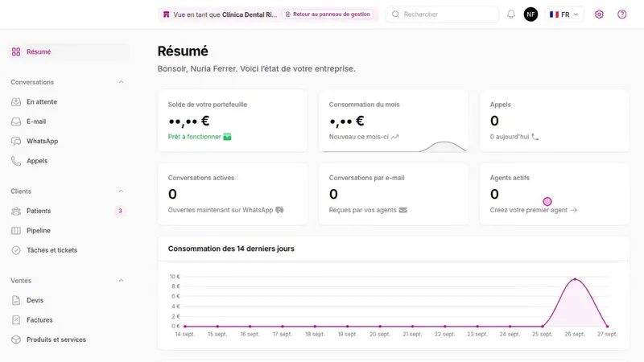Open the FR language dropdown
The width and height of the screenshot is (644, 362).
click(564, 14)
